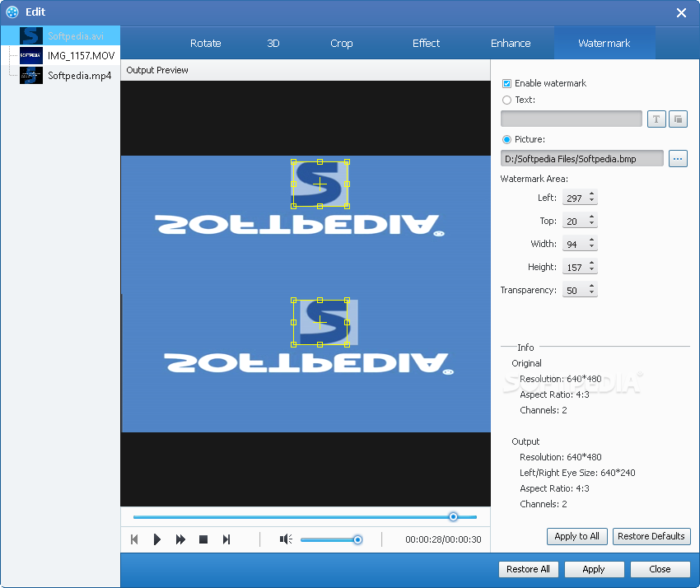
Task: Increase the Width value
Action: coord(591,240)
